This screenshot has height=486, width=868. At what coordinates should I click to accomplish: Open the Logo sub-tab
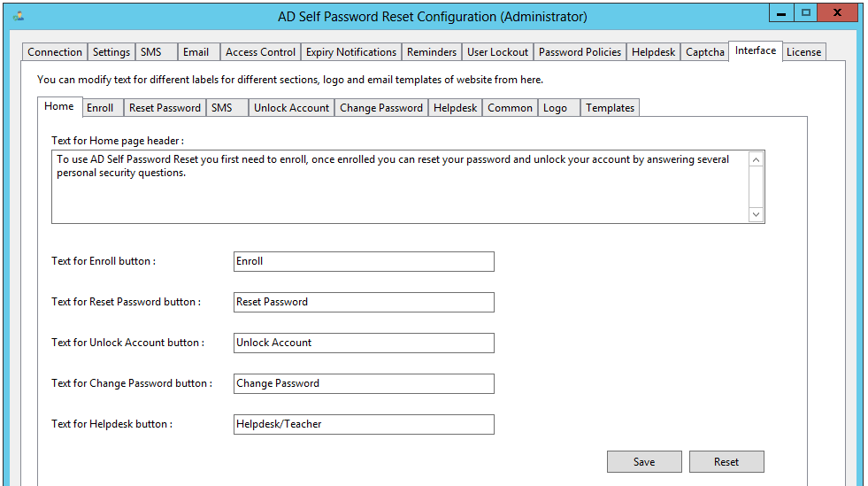click(559, 108)
